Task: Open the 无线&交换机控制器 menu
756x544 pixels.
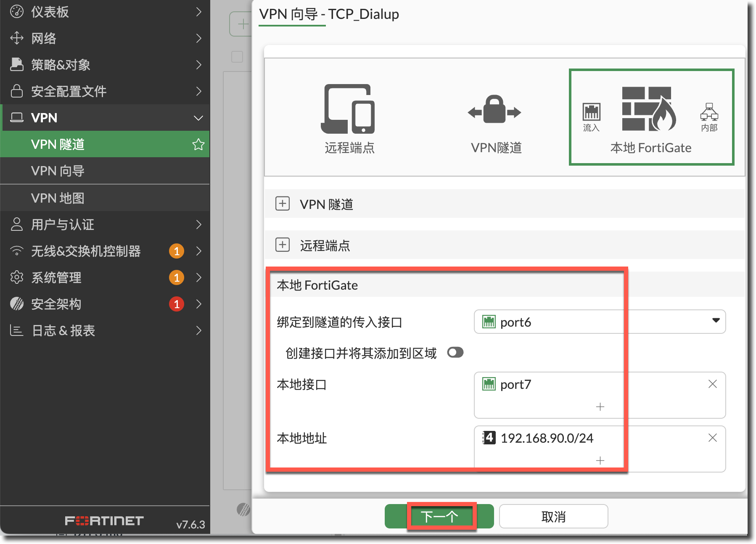Action: (x=105, y=251)
